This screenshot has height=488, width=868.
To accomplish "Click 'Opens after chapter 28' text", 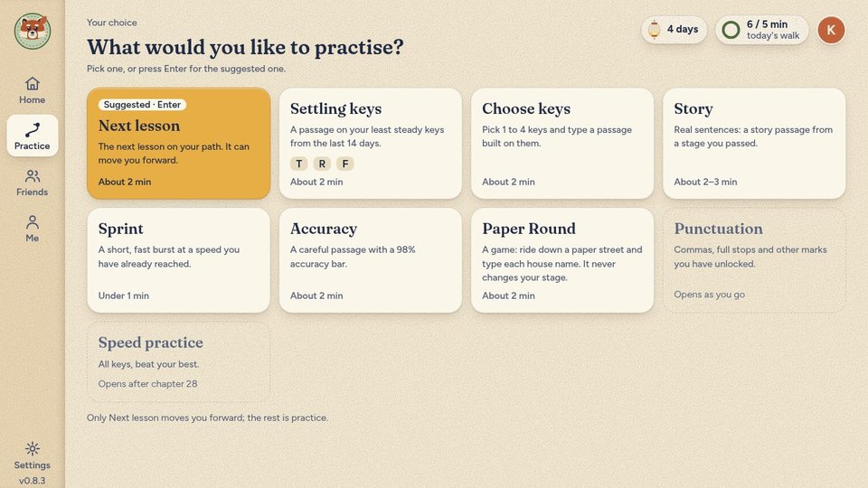I will tap(147, 383).
